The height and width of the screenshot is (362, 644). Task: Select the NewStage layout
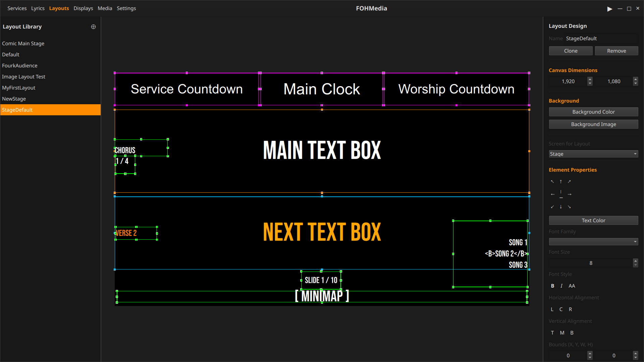click(x=50, y=99)
